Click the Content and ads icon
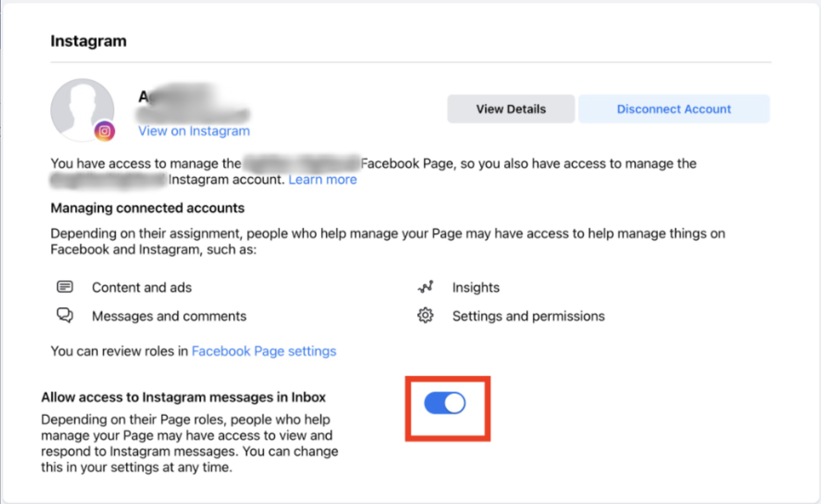 (x=65, y=286)
